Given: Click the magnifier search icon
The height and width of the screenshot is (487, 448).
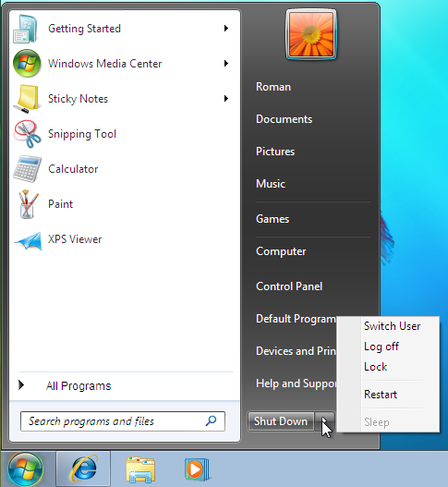Looking at the screenshot, I should coord(212,420).
